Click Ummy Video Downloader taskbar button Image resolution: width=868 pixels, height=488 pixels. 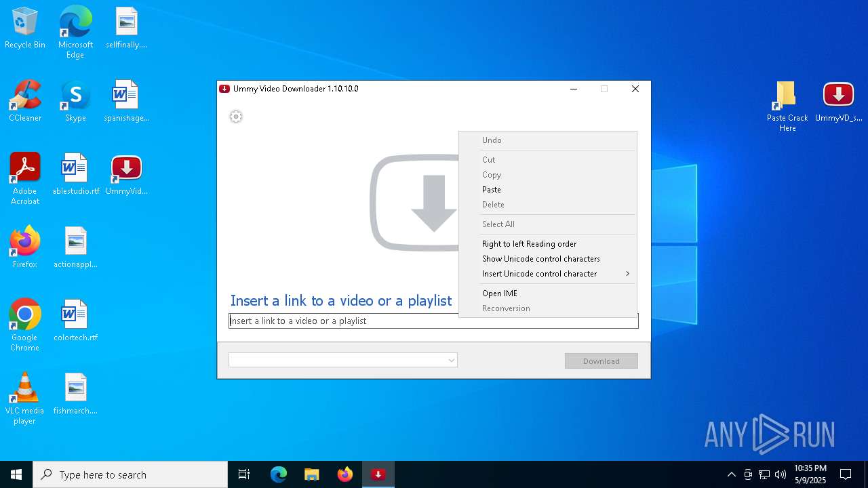click(378, 474)
